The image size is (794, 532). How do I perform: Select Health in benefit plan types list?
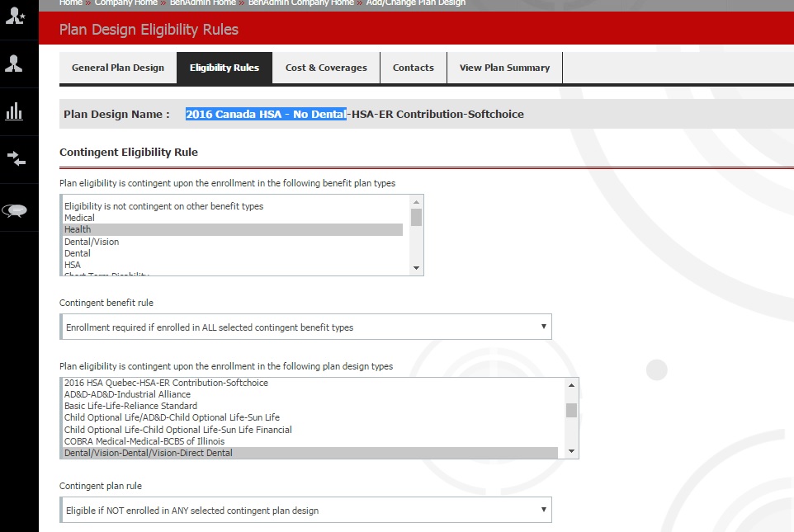click(x=233, y=229)
